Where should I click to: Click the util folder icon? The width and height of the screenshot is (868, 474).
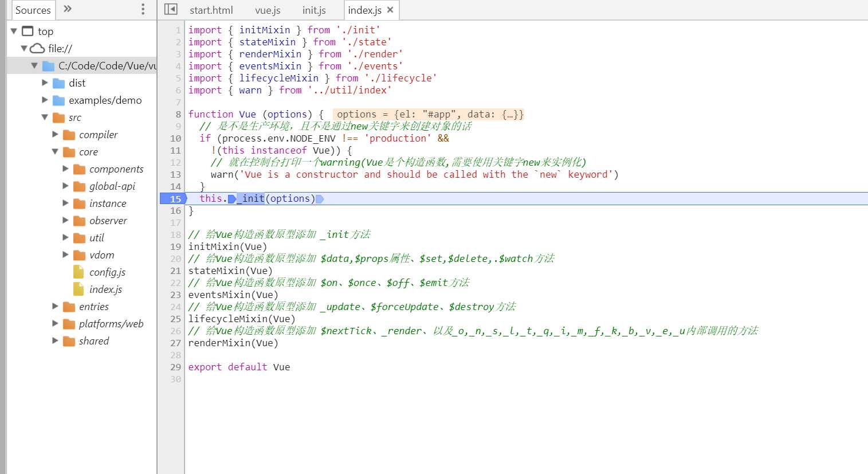(x=79, y=238)
